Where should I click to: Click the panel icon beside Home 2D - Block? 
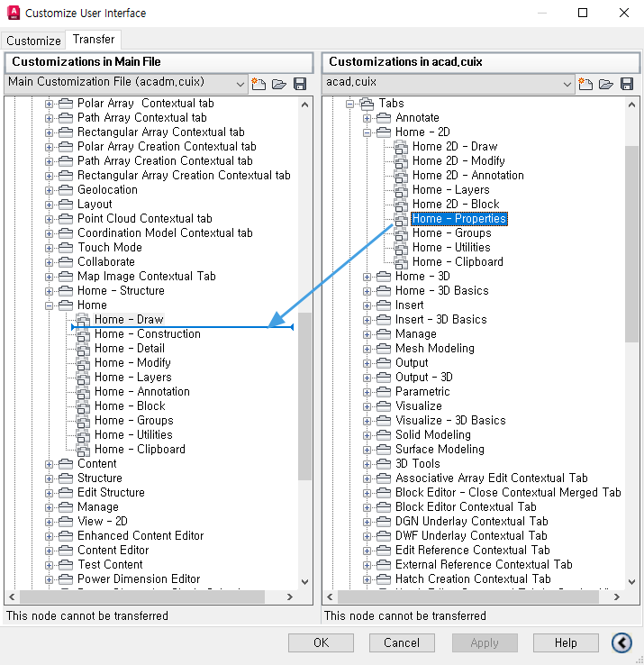[x=401, y=205]
